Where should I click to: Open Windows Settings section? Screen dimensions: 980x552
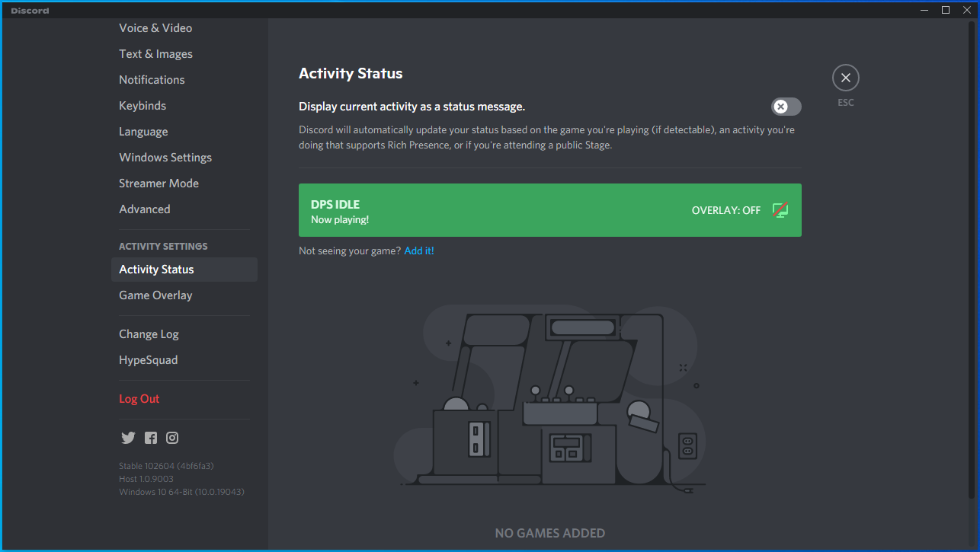coord(165,158)
